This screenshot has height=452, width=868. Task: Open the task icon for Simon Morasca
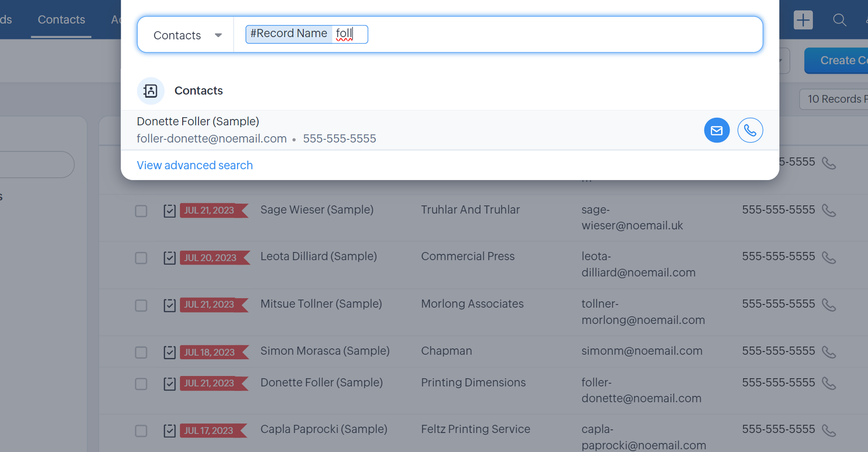tap(170, 352)
